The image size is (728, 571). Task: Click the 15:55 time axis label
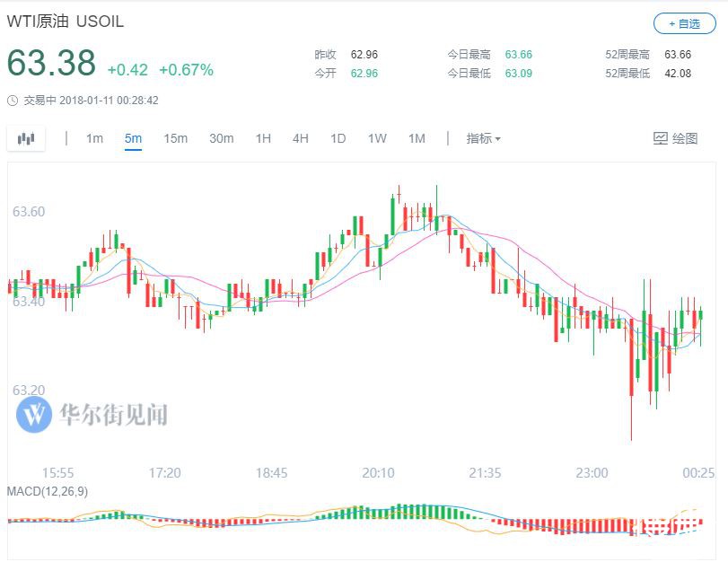(x=58, y=472)
